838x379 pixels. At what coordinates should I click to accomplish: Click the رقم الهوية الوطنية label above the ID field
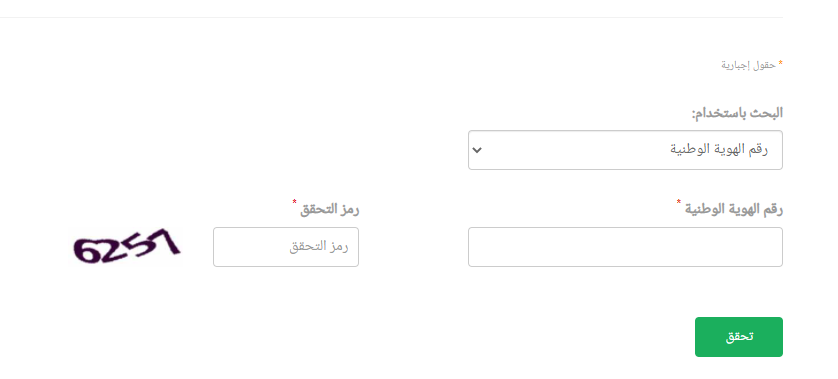[x=734, y=210]
